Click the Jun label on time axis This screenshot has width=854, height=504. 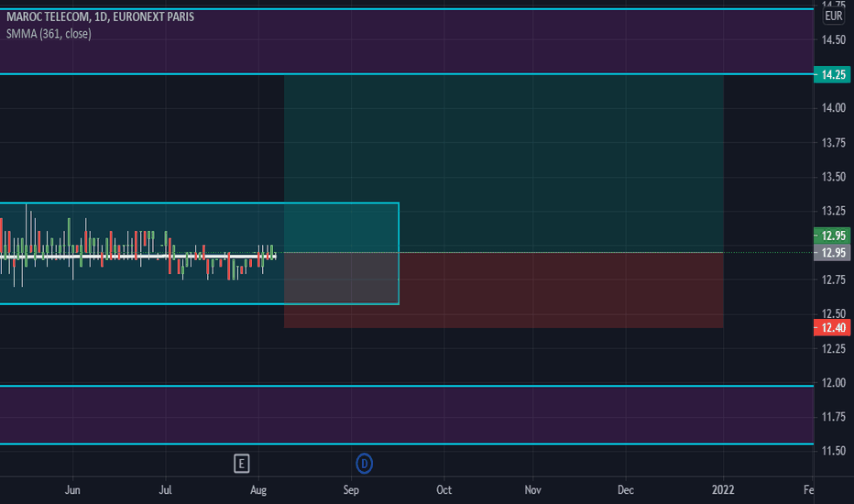[72, 490]
